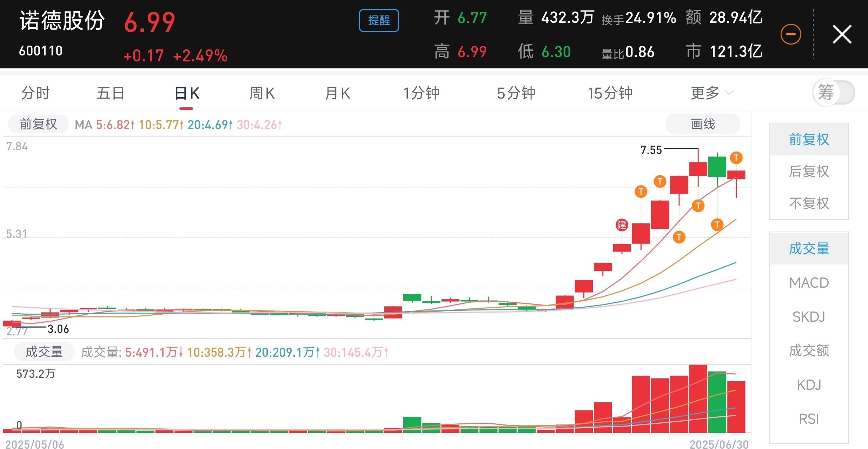Select 成交量 in the right indicator list
Screen dimensions: 868x449
[x=809, y=249]
